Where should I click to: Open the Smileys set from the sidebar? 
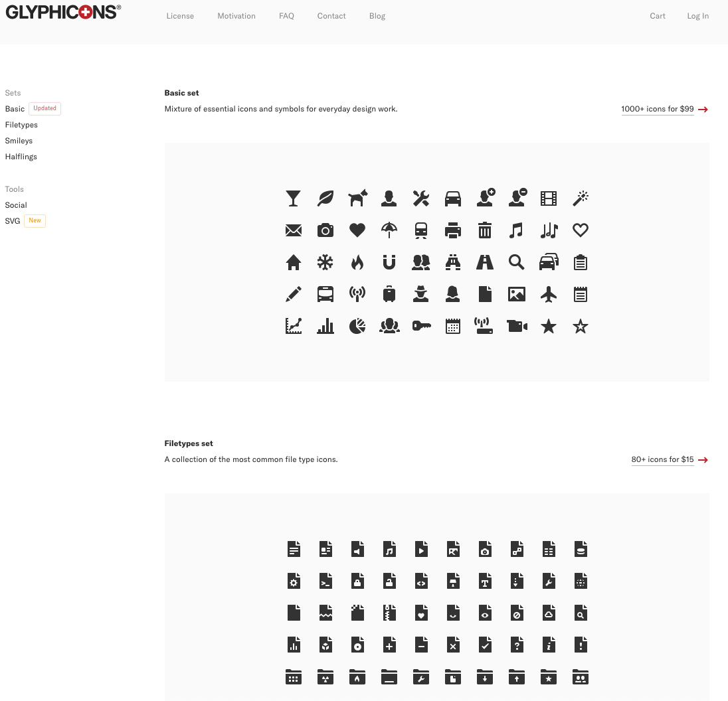coord(19,141)
